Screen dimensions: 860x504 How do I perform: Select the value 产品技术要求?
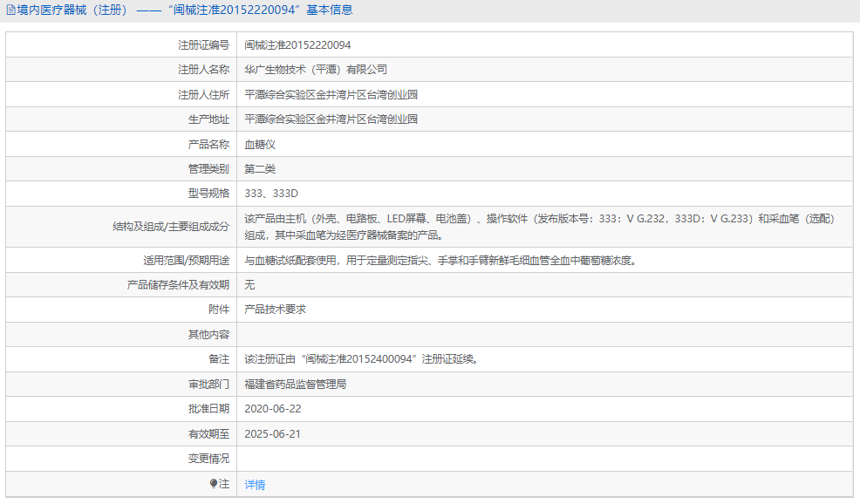(276, 310)
